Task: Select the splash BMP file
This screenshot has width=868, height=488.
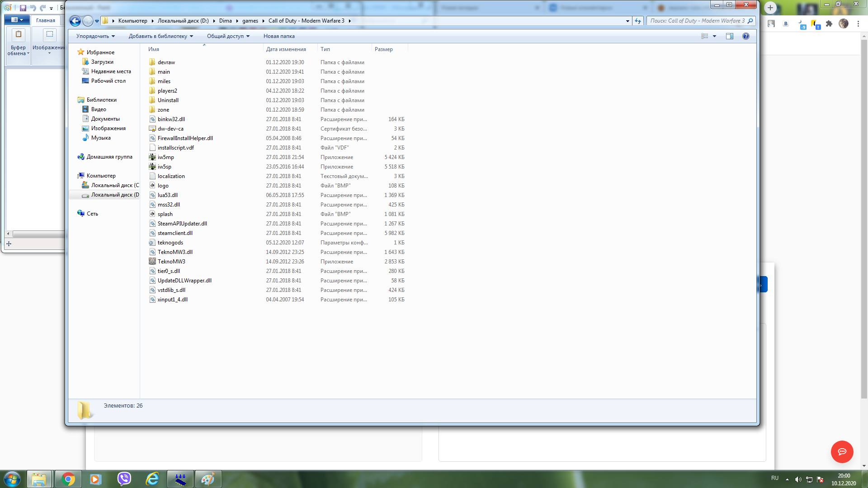Action: click(165, 214)
